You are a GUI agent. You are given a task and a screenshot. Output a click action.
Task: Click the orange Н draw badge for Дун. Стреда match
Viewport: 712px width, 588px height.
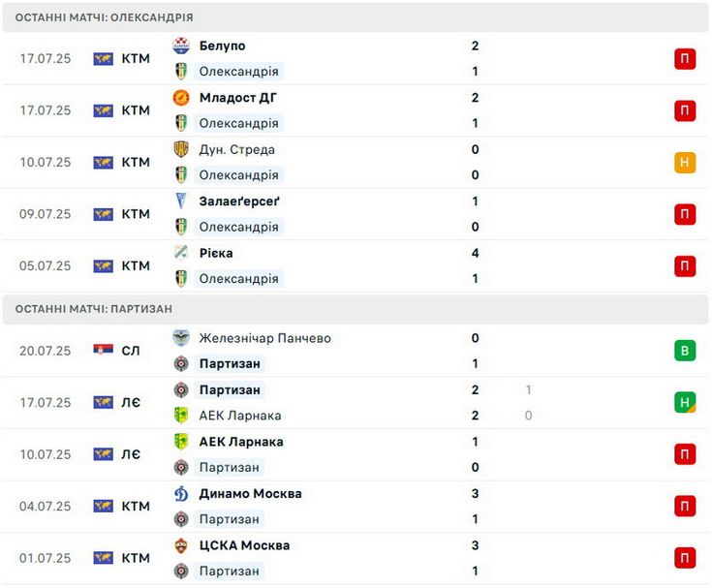coord(685,162)
